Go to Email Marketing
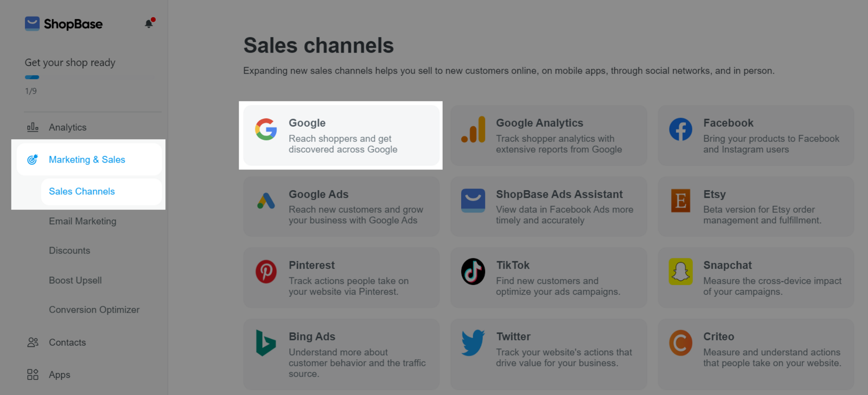868x395 pixels. tap(82, 221)
